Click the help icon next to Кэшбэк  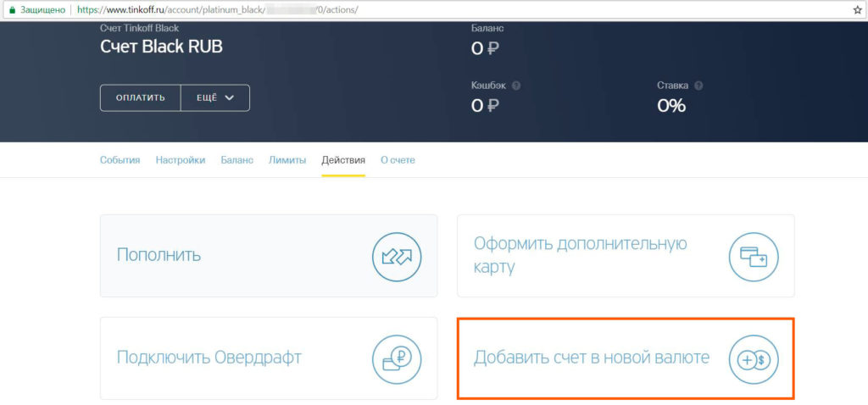click(516, 86)
